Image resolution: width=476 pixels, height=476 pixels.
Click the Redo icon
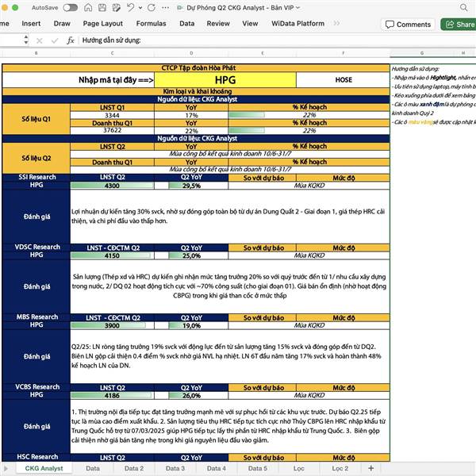coord(152,8)
